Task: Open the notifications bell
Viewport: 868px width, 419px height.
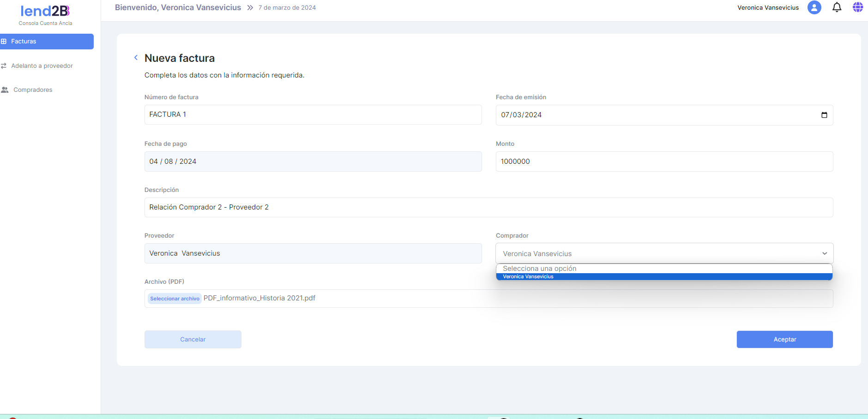Action: pyautogui.click(x=837, y=7)
